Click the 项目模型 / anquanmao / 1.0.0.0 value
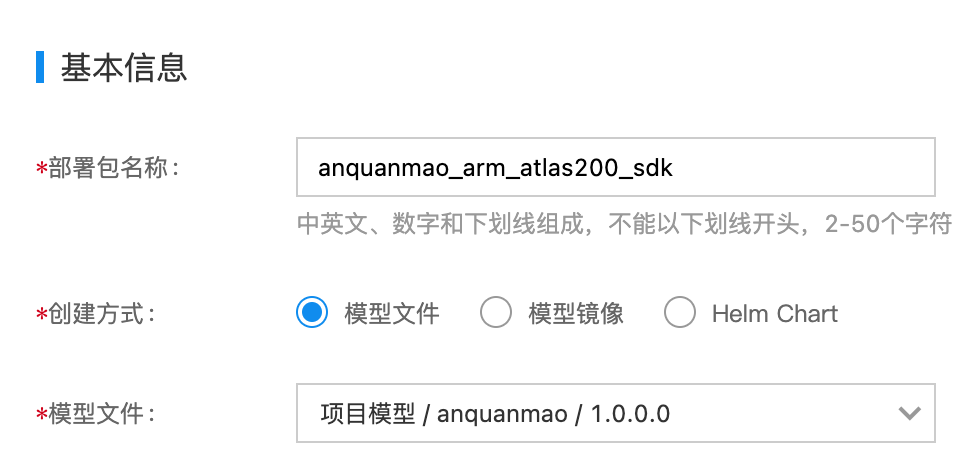This screenshot has width=970, height=454. coord(495,413)
